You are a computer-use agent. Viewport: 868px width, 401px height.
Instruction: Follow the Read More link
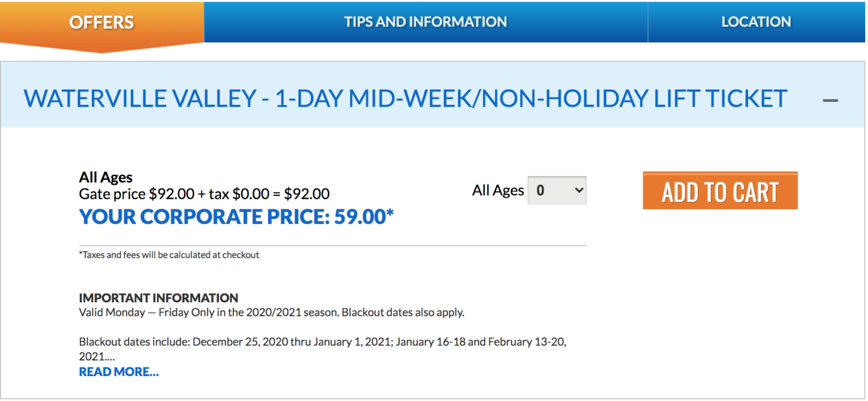point(119,372)
